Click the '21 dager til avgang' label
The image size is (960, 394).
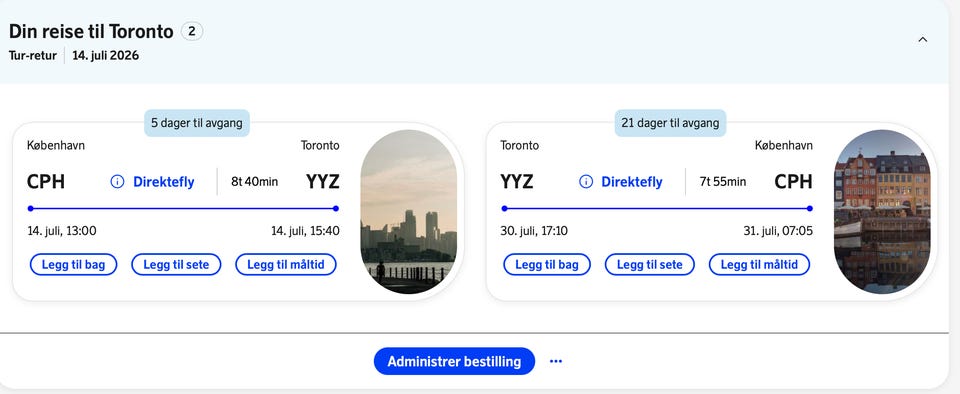tap(670, 123)
